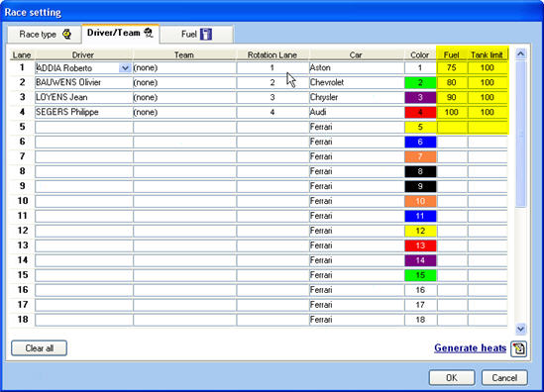Select yellow color swatch 12
Viewport: 544px width, 392px height.
pos(420,231)
